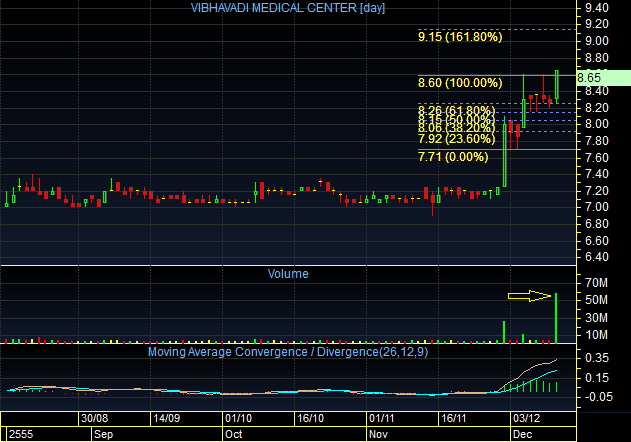
Task: Click the 0.15 MACD axis value
Action: (597, 378)
